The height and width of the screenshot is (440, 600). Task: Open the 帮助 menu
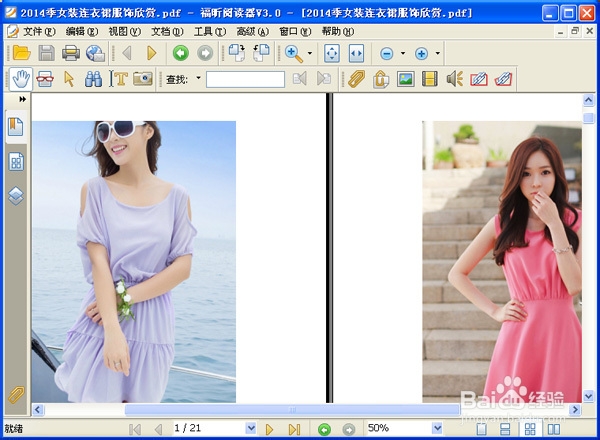[x=338, y=32]
